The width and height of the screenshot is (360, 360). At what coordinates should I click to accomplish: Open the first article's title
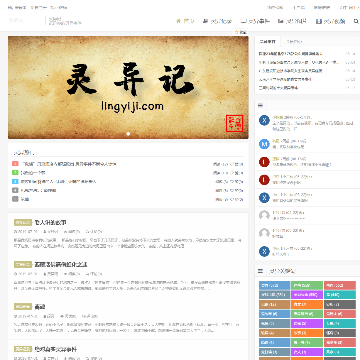50,222
